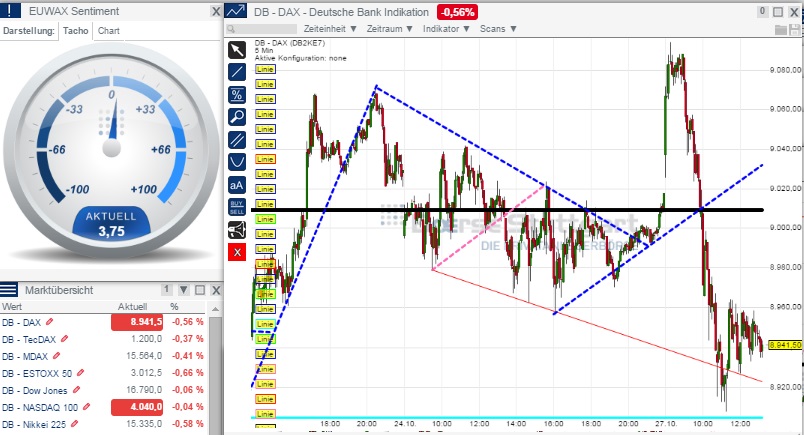Edit DB - DAX row via pencil icon
Viewport: 804px width, 435px height.
point(49,322)
